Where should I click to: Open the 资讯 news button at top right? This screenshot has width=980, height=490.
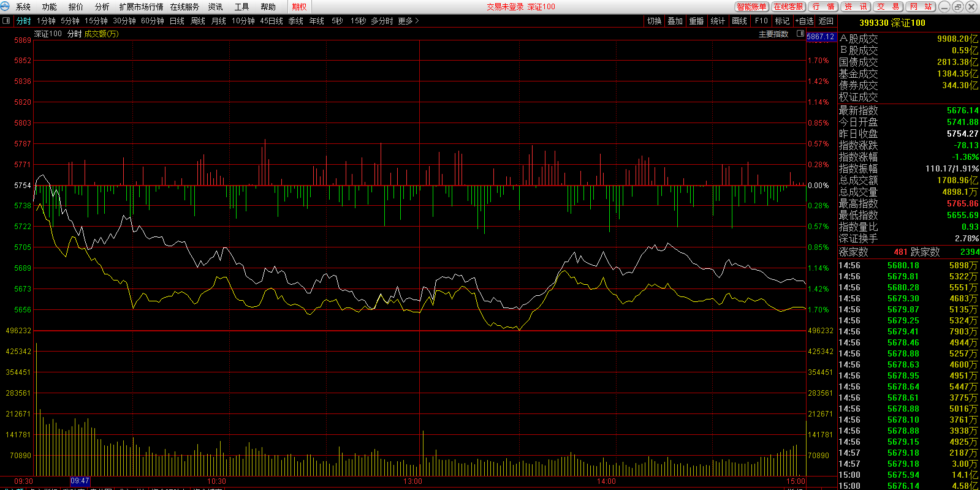855,7
